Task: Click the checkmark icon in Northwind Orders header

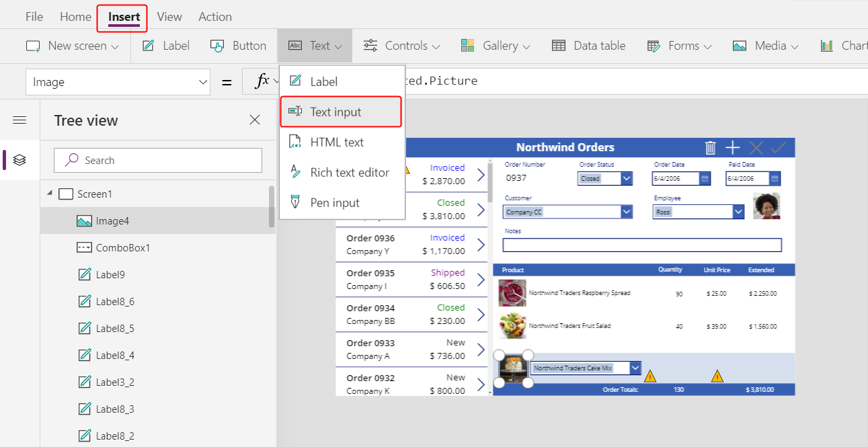Action: (x=776, y=147)
